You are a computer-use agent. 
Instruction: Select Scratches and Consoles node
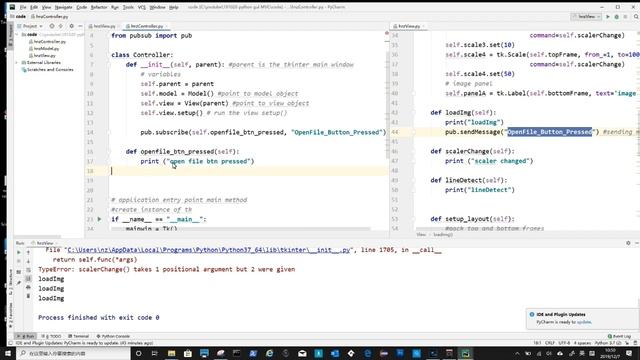[47, 70]
